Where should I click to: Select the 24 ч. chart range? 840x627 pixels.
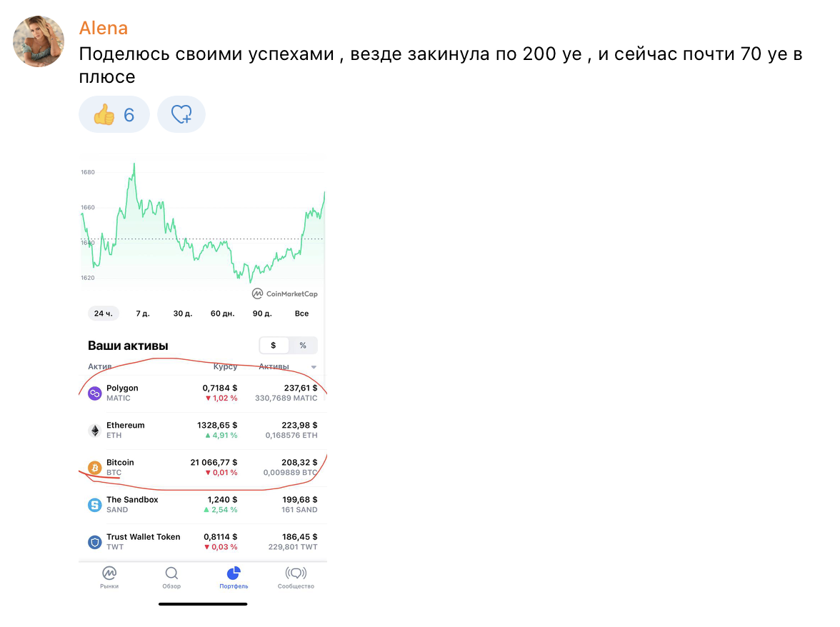[104, 313]
